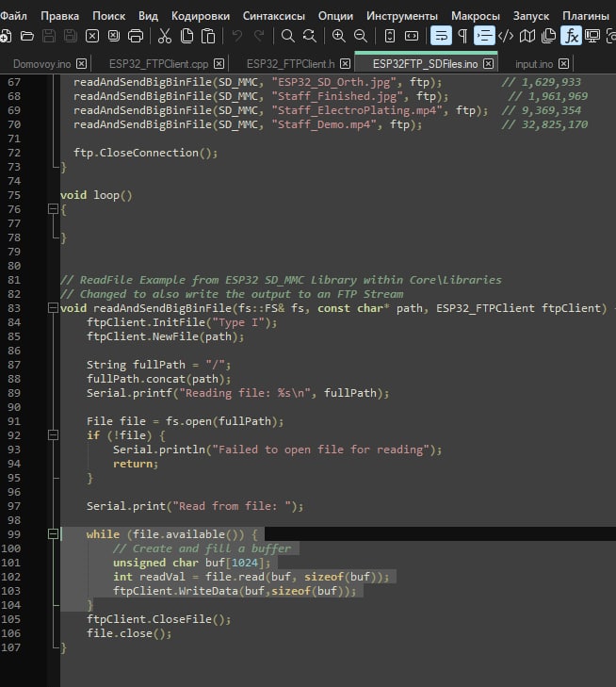Click the Close All documents icon

coord(113,36)
